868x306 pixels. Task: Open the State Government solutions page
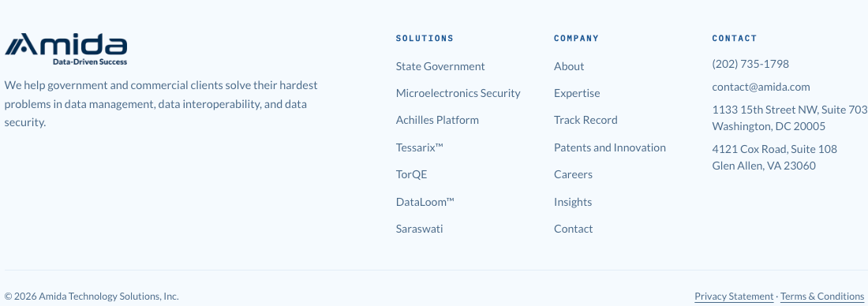click(440, 66)
